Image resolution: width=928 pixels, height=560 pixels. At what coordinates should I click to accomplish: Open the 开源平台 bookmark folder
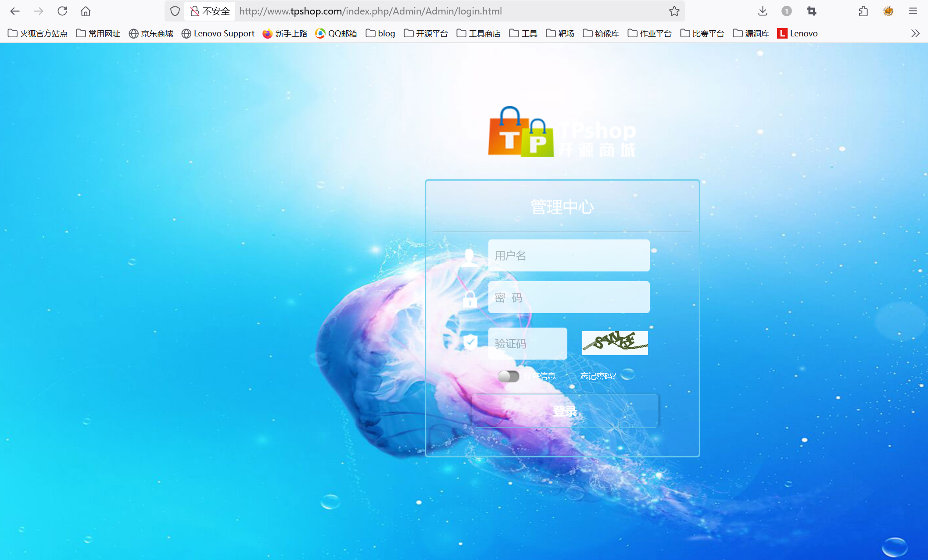pyautogui.click(x=426, y=33)
